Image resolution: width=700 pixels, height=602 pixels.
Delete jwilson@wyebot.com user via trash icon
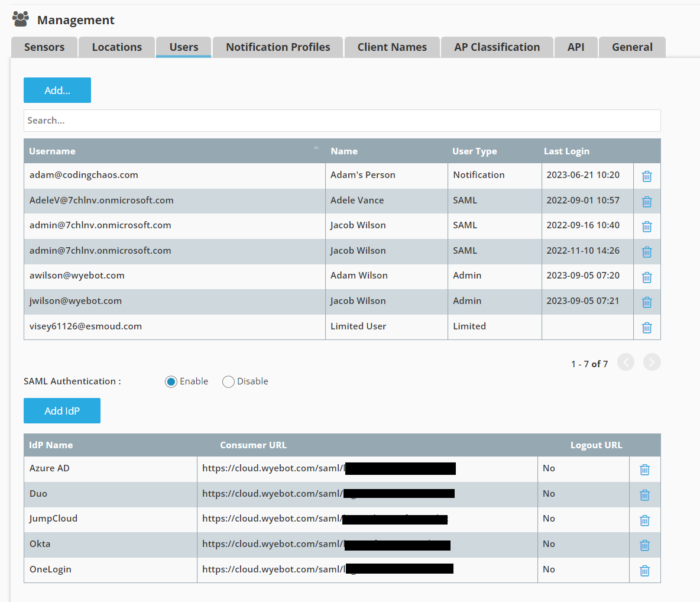coord(646,302)
